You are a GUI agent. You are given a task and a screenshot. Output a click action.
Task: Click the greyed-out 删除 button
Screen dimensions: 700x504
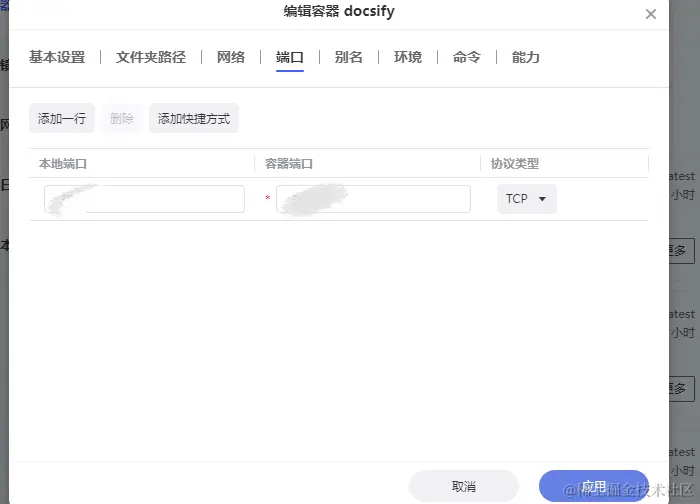point(122,118)
